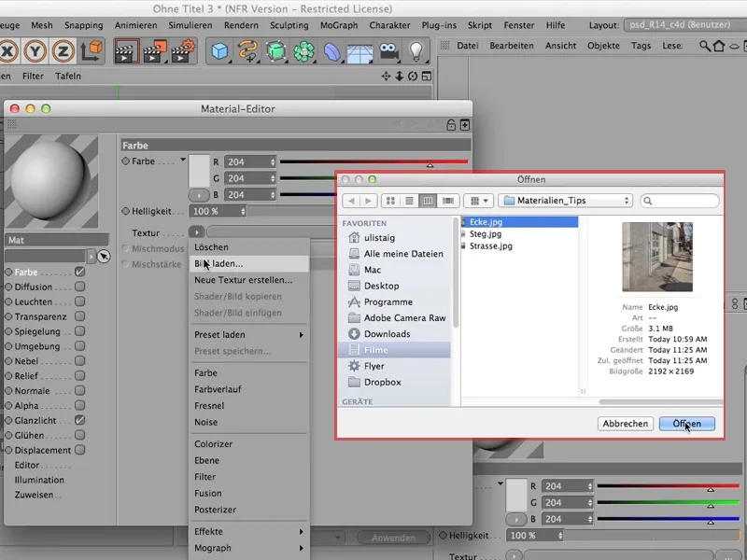Switch Open dialog to list view
747x560 pixels.
coord(409,201)
